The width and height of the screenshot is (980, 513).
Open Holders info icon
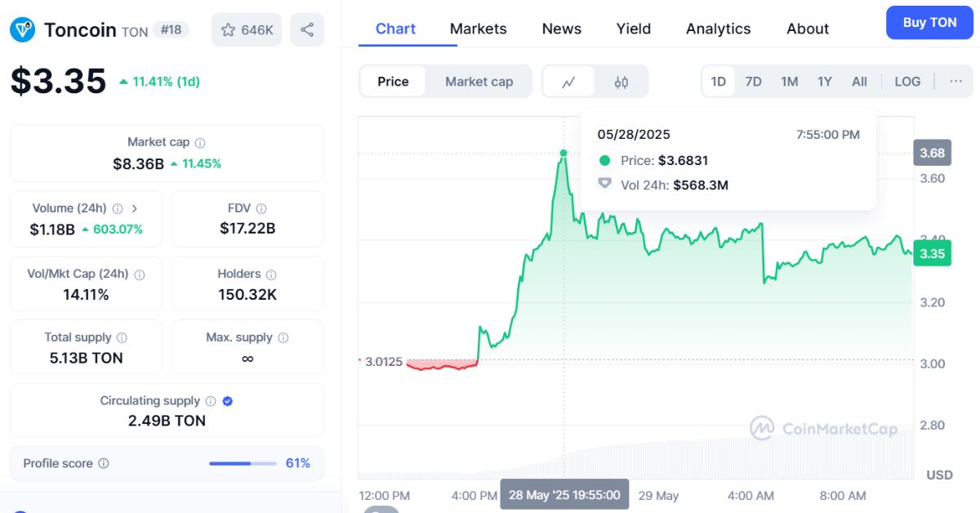(x=271, y=274)
